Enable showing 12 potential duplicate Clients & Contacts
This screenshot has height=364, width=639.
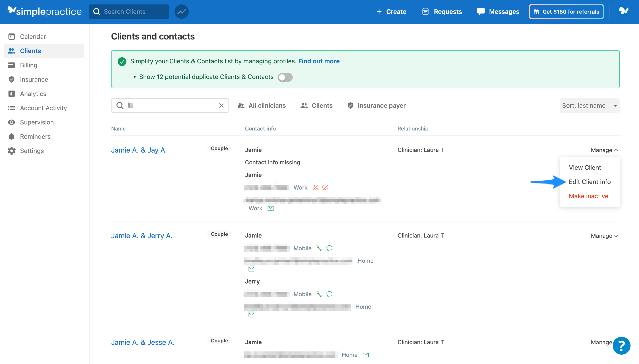pyautogui.click(x=285, y=77)
